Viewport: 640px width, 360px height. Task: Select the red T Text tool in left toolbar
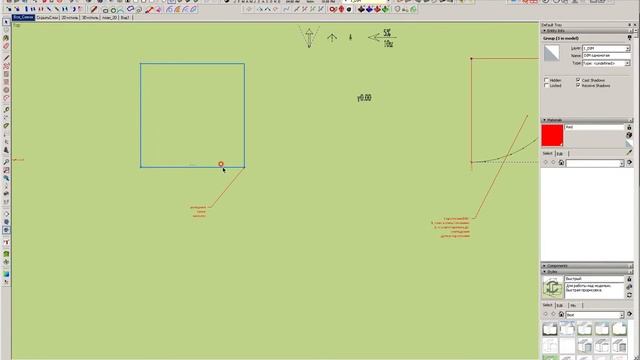pyautogui.click(x=6, y=242)
